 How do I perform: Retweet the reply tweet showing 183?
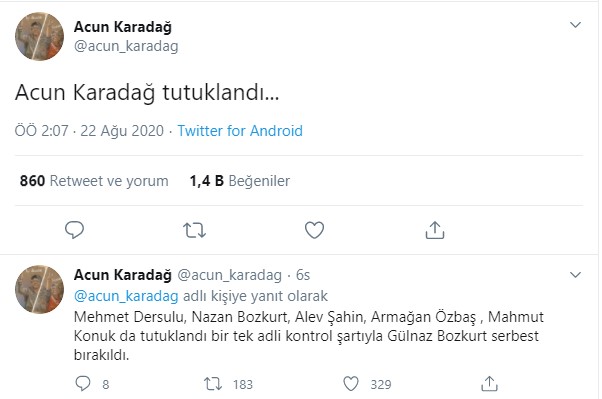[213, 384]
